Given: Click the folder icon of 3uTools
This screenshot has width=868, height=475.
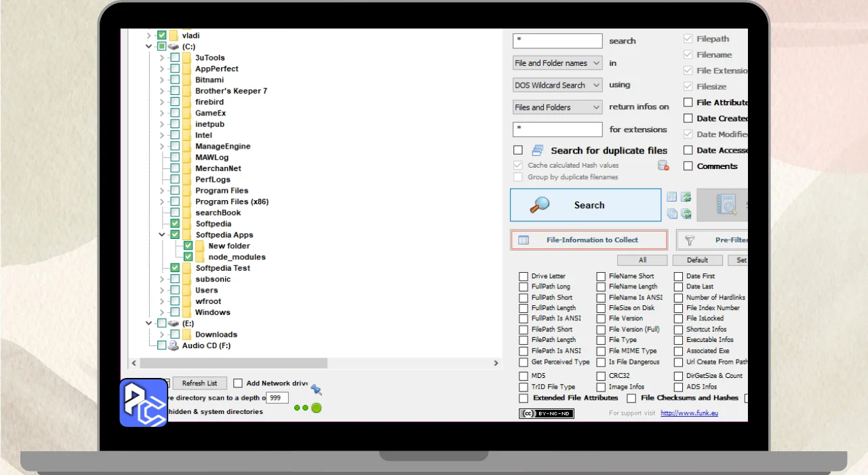Looking at the screenshot, I should [x=187, y=58].
